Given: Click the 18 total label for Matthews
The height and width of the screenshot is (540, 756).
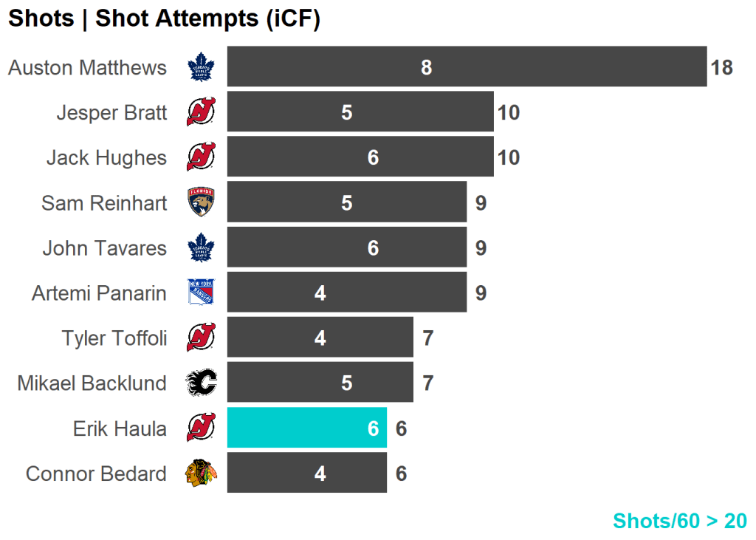Looking at the screenshot, I should (x=721, y=68).
